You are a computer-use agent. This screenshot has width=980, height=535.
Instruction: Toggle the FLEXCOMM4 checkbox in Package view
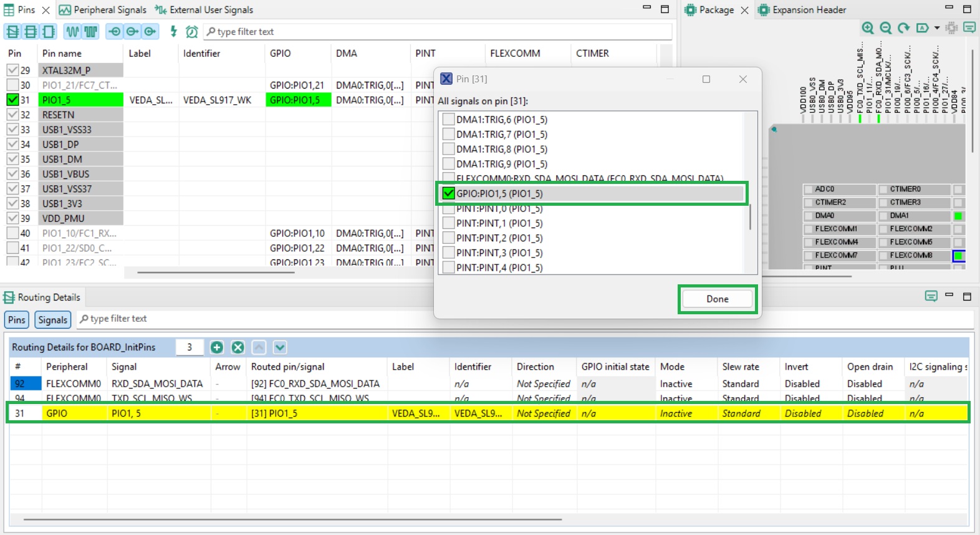click(x=808, y=242)
